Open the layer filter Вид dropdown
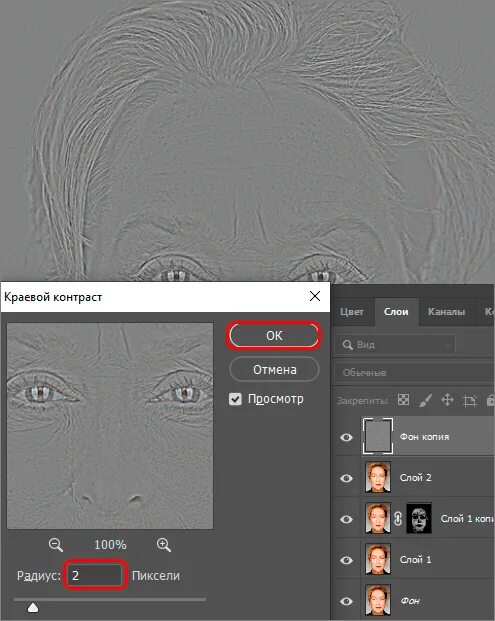495x621 pixels. click(x=395, y=345)
